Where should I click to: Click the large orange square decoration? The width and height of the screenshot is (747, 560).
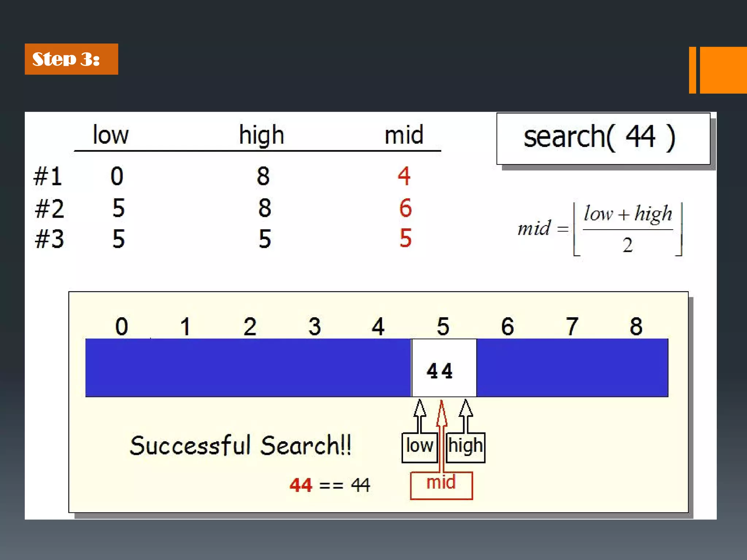click(x=723, y=70)
